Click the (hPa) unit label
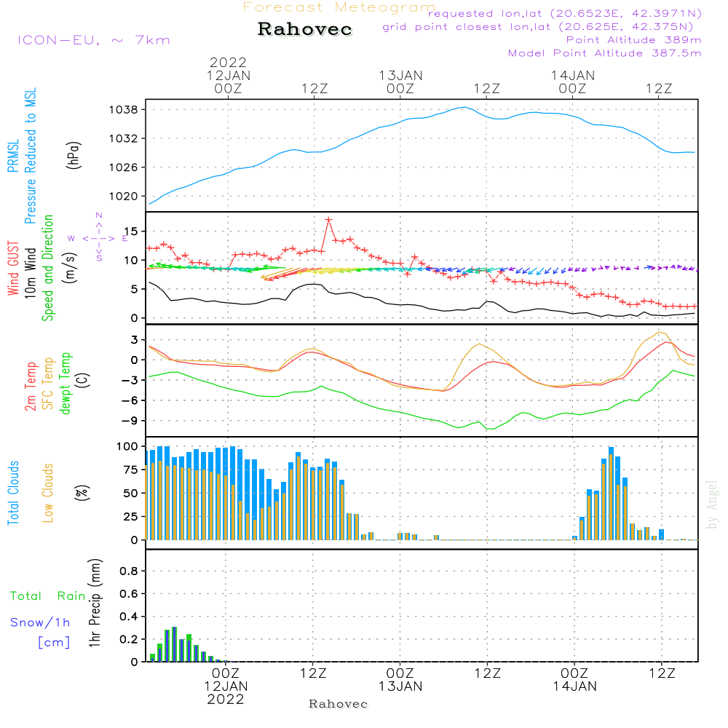 (74, 156)
